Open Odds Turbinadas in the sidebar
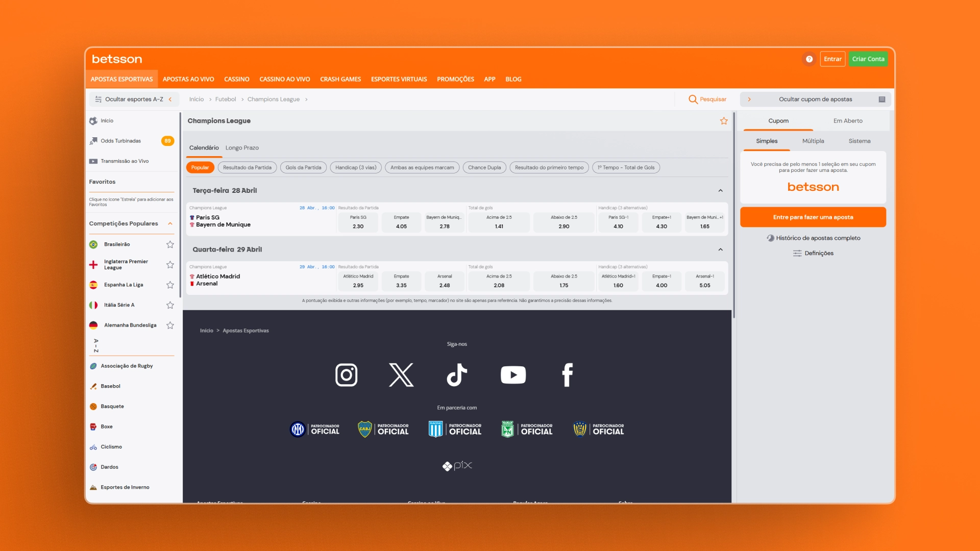Viewport: 980px width, 551px height. pos(121,141)
